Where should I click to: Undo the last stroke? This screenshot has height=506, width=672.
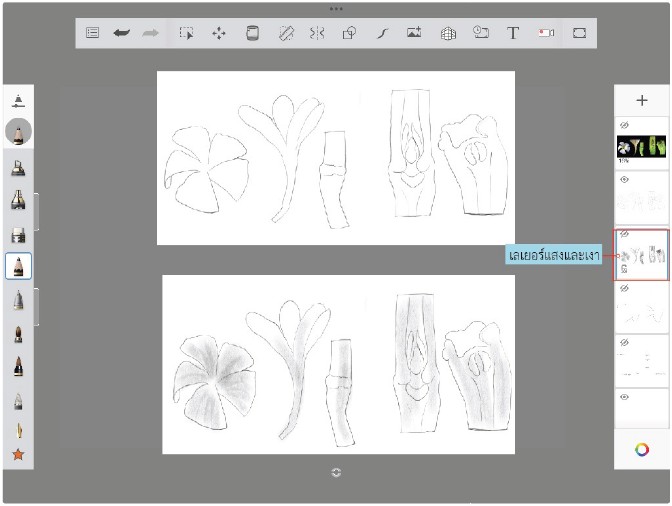[x=122, y=33]
